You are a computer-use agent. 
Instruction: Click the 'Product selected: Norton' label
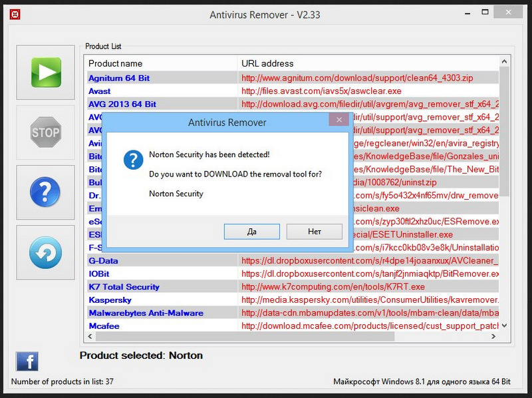[141, 355]
